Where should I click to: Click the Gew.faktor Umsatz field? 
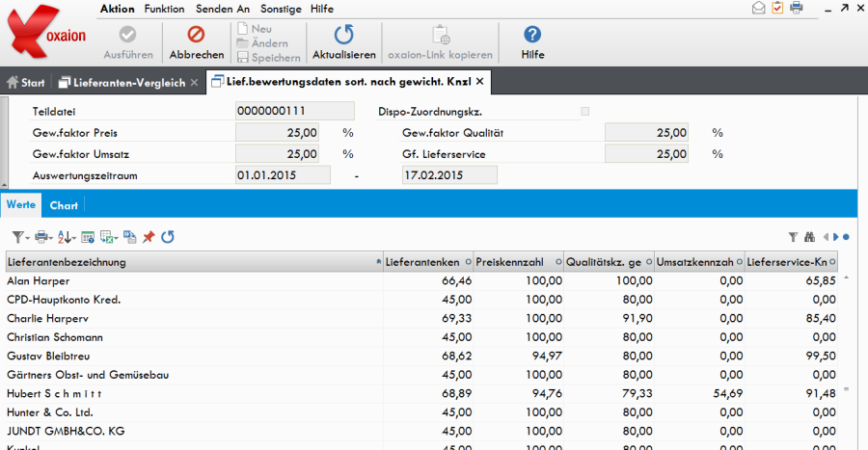(x=278, y=153)
